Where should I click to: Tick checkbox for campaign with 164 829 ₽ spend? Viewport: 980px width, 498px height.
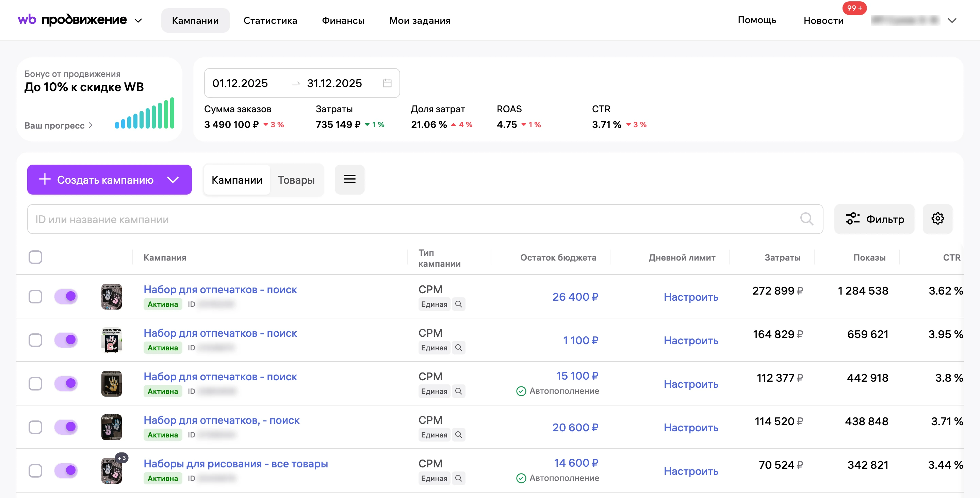35,340
